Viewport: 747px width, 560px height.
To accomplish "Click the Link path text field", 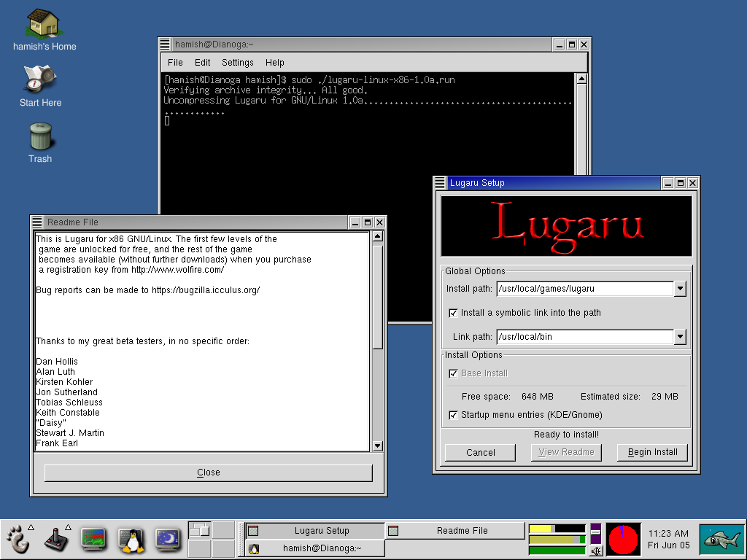I will (x=585, y=337).
